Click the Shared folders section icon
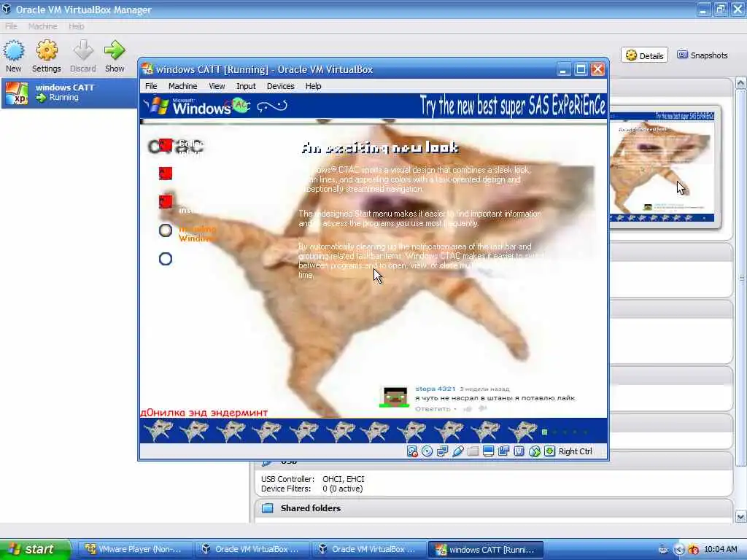This screenshot has height=560, width=747. (x=268, y=508)
